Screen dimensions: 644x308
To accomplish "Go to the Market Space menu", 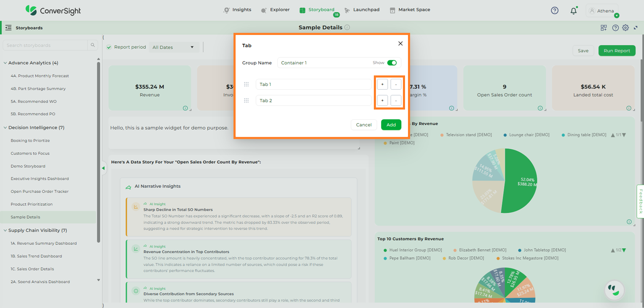I will (x=410, y=10).
